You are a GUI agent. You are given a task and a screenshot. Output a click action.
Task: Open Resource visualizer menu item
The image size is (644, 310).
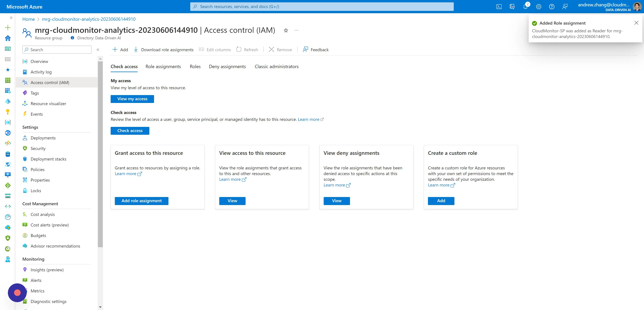57,104
